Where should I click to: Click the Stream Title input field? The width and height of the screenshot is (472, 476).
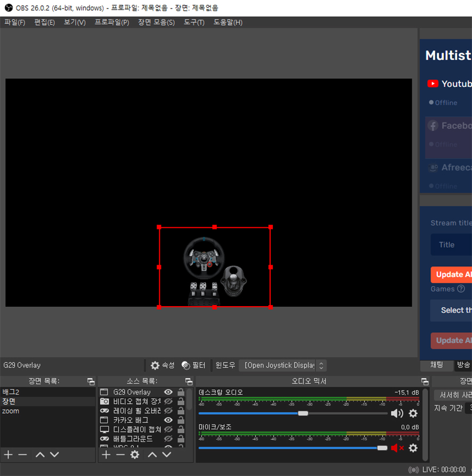point(451,245)
